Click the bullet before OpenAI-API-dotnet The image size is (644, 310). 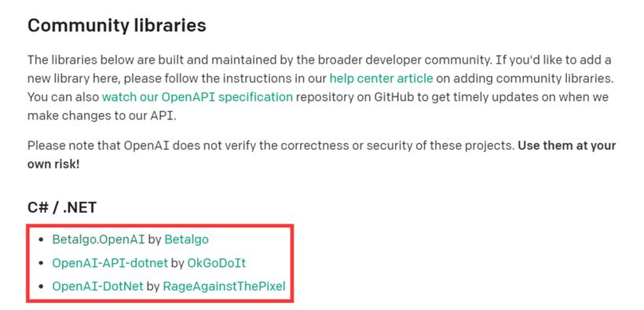tap(40, 263)
